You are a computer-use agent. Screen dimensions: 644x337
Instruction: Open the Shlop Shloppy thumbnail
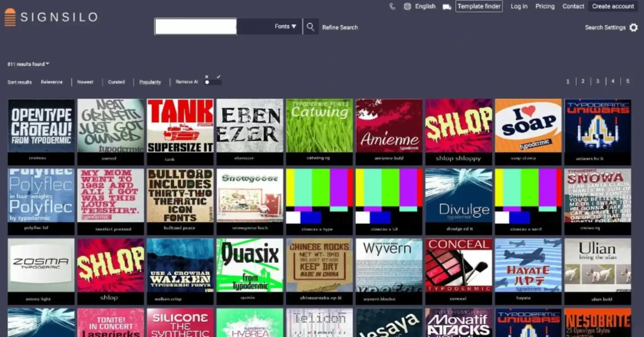click(x=459, y=132)
